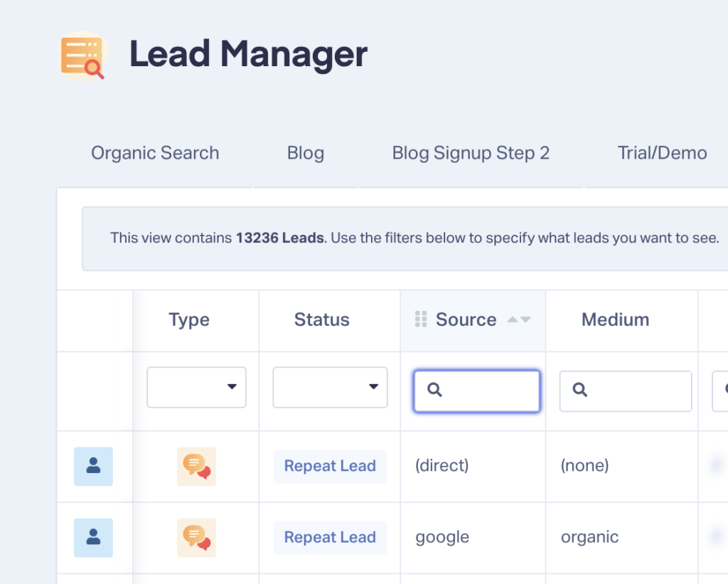Image resolution: width=728 pixels, height=584 pixels.
Task: Open the Organic Search tab
Action: click(x=155, y=153)
